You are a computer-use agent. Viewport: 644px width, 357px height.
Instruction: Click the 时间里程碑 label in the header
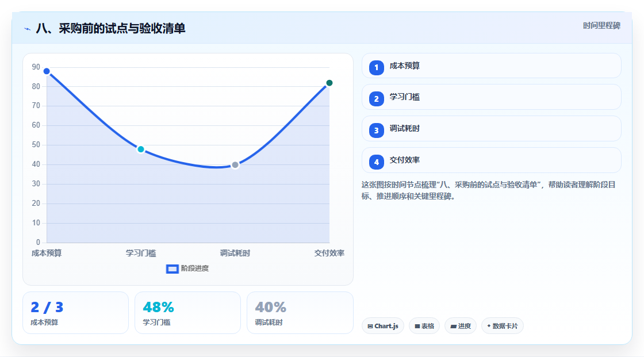[x=601, y=26]
